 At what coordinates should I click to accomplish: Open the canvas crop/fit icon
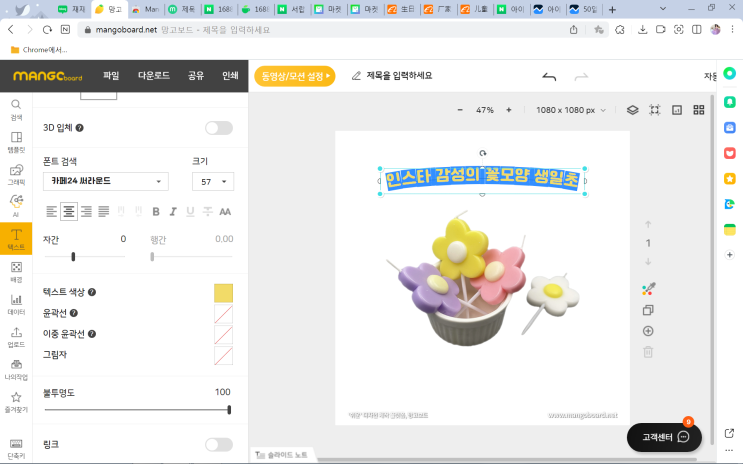pos(655,110)
